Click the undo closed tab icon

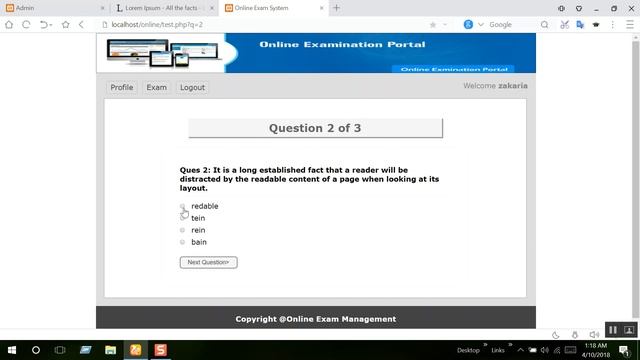tap(44, 24)
